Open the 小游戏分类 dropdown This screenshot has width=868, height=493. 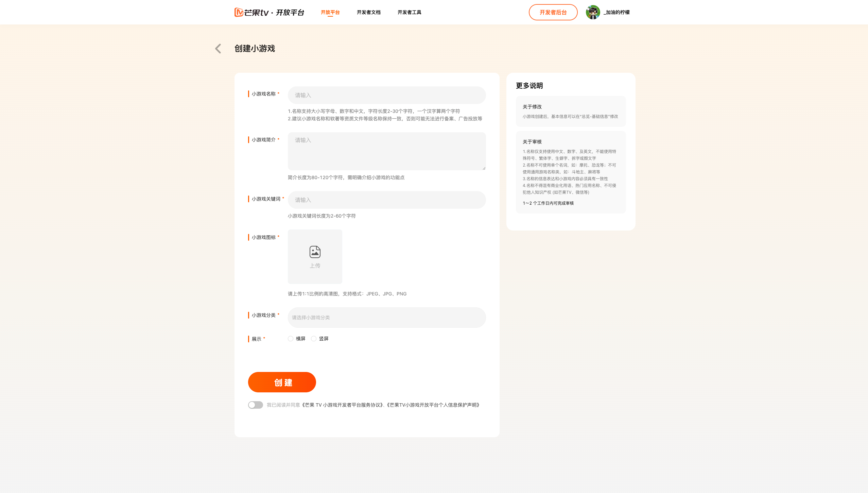(386, 318)
